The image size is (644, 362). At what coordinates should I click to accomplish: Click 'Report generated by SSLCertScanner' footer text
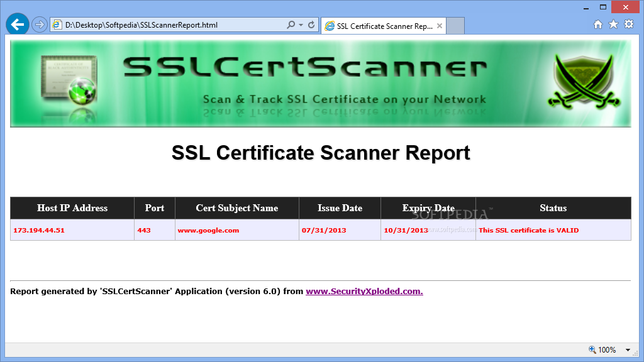[157, 292]
